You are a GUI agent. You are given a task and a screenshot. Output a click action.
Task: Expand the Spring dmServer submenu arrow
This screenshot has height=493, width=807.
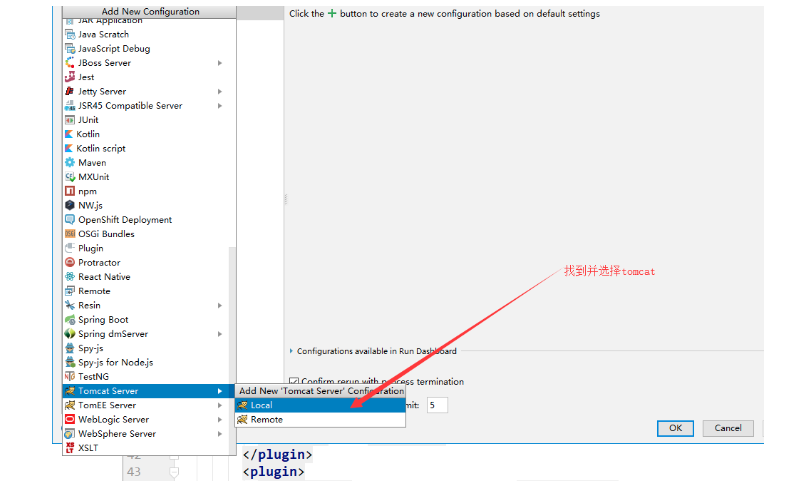[x=220, y=334]
